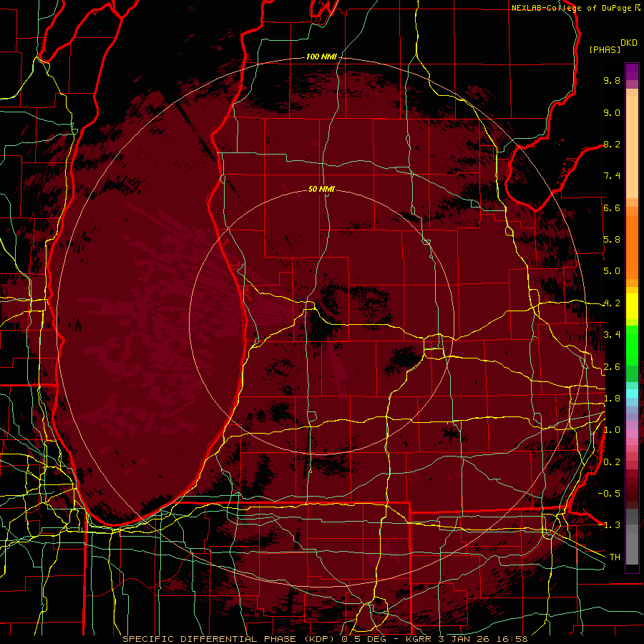644x644 pixels.
Task: Click the [PHAS] units label
Action: [x=605, y=50]
